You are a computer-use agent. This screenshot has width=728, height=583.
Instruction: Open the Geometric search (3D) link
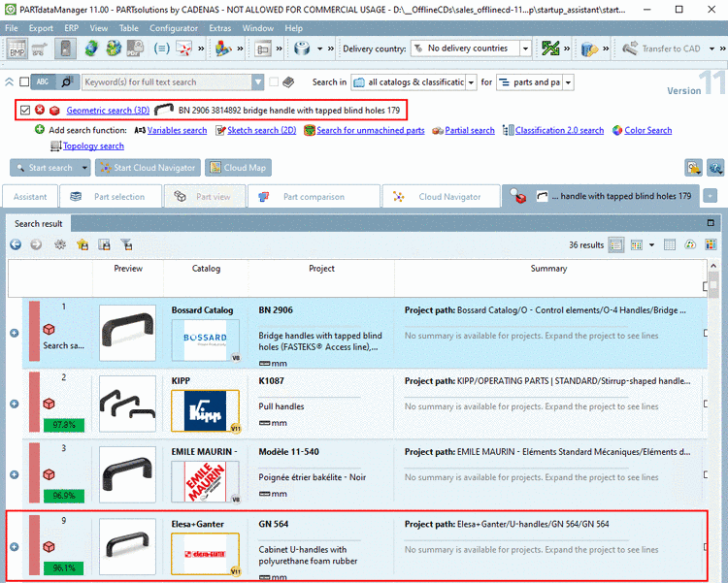click(108, 110)
